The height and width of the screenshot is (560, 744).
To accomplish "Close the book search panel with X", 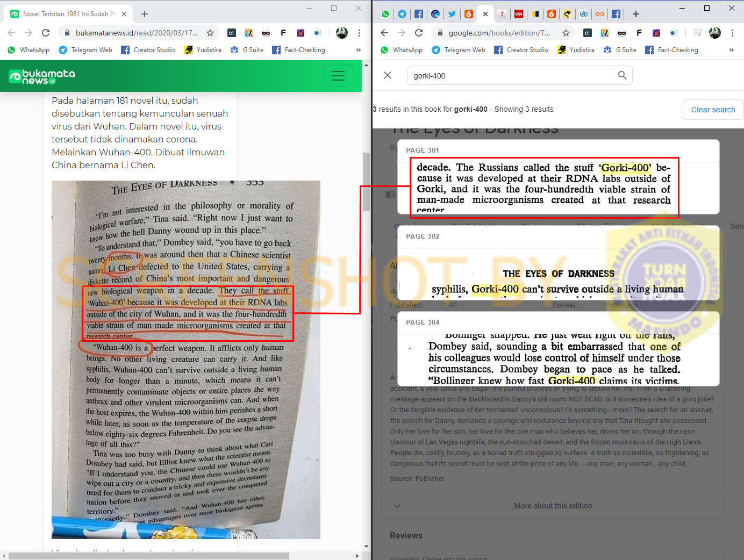I will [388, 75].
